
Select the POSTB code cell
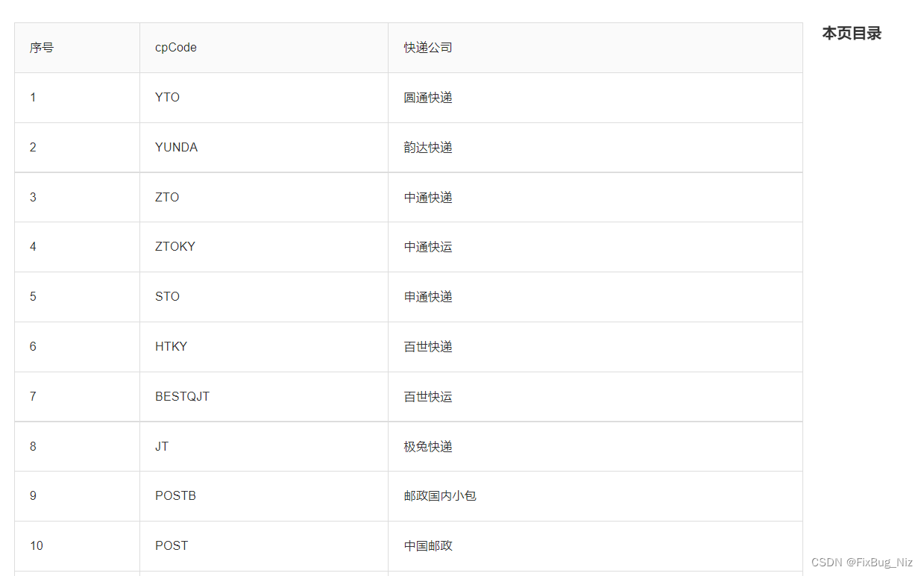click(175, 496)
